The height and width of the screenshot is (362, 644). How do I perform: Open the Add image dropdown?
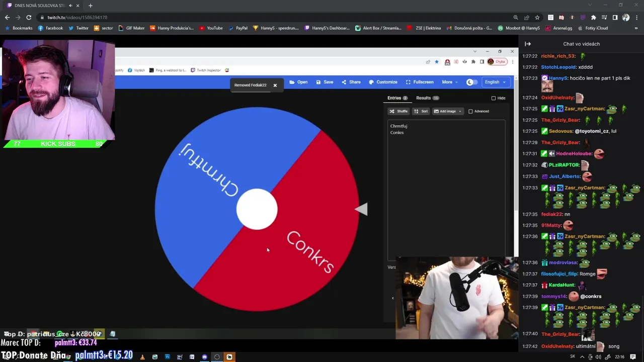(447, 111)
